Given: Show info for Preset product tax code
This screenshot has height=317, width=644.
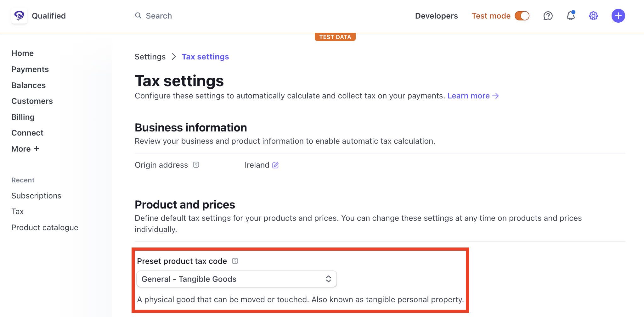Looking at the screenshot, I should click(235, 261).
